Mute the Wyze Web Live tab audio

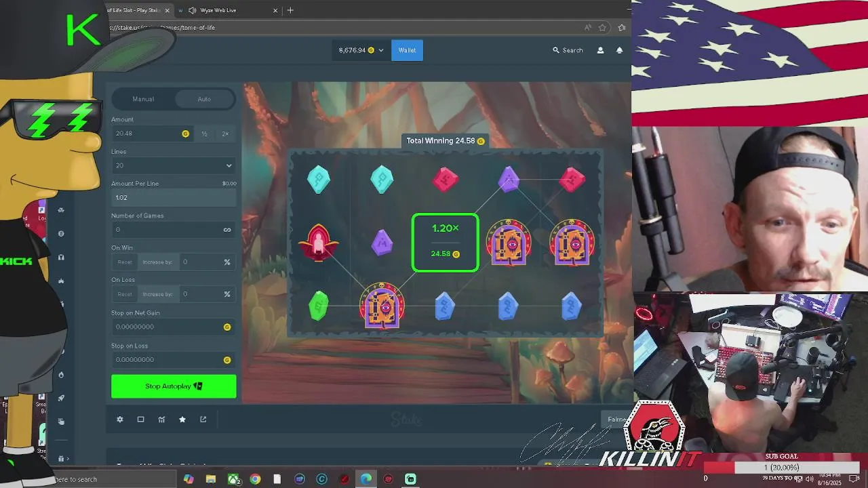[193, 10]
